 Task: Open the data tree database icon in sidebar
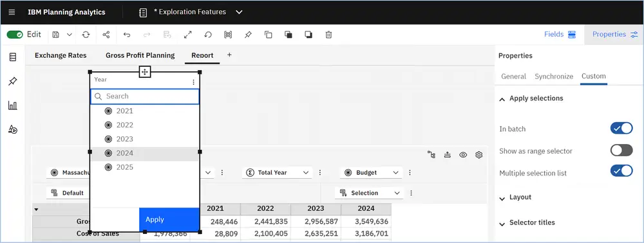click(13, 57)
